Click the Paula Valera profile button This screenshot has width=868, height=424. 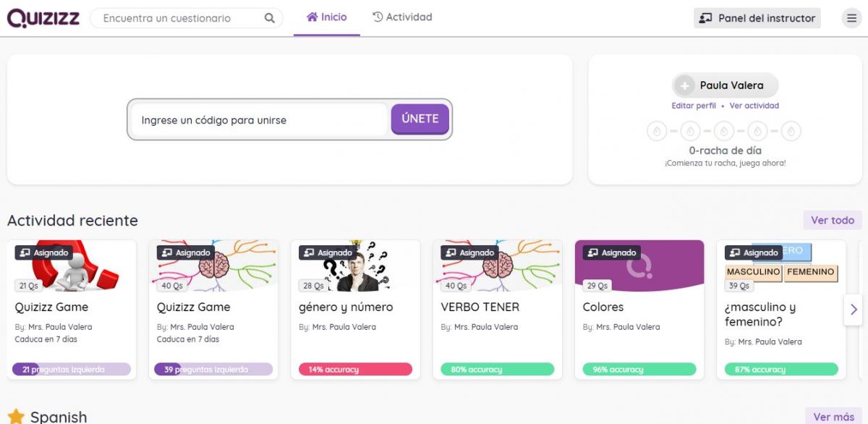point(726,85)
